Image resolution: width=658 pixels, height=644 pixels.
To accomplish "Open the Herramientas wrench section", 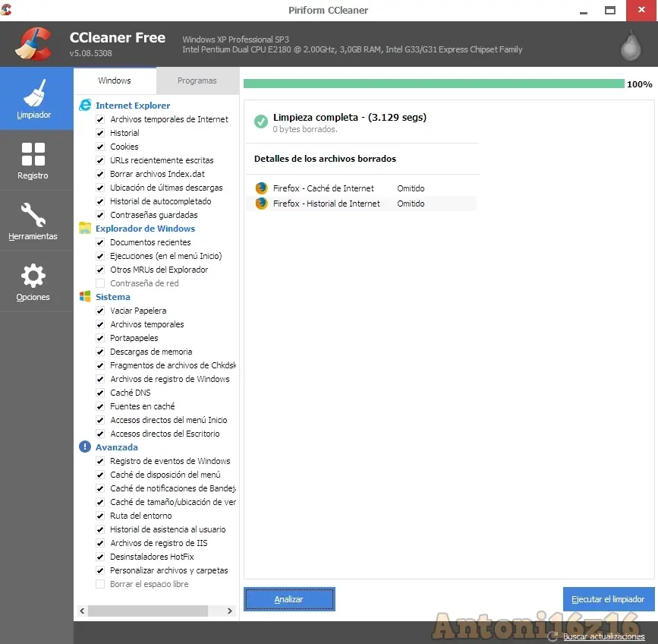I will pyautogui.click(x=33, y=215).
